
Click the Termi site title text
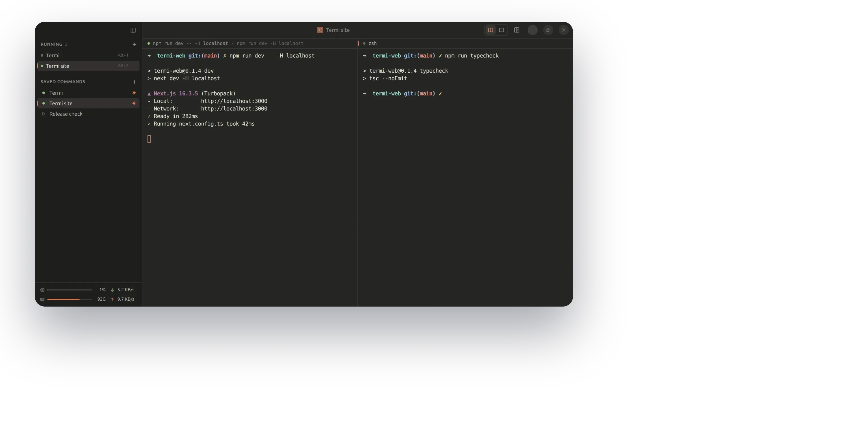coord(338,30)
